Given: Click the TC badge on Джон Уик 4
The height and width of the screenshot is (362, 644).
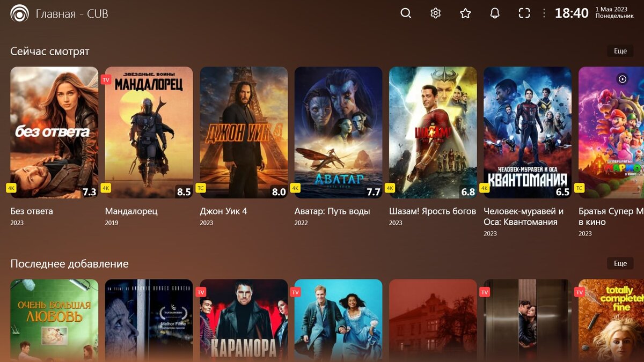Looking at the screenshot, I should pyautogui.click(x=201, y=188).
